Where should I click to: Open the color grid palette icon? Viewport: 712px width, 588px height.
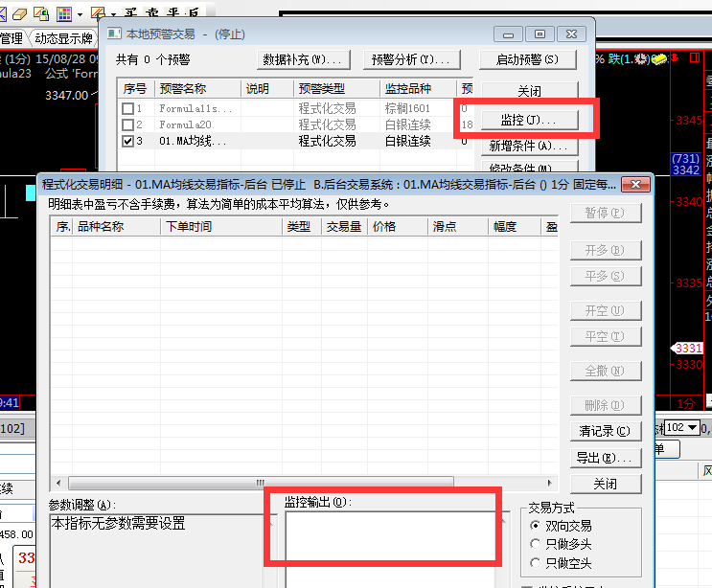pyautogui.click(x=63, y=13)
